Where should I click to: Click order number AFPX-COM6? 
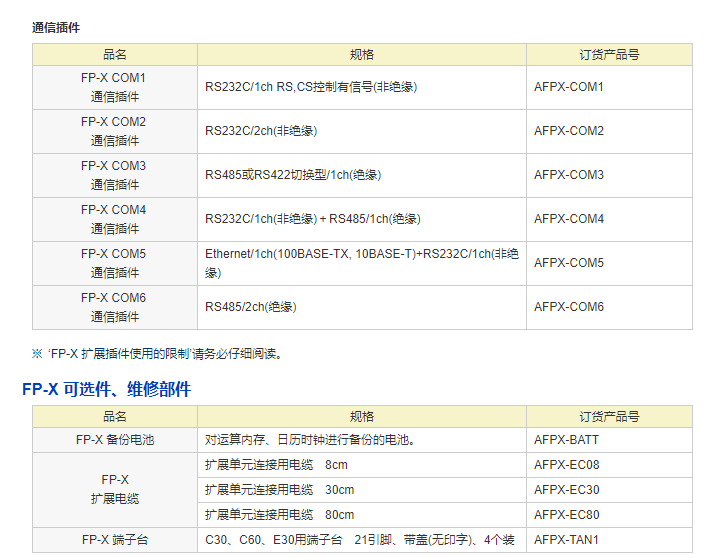coord(569,307)
